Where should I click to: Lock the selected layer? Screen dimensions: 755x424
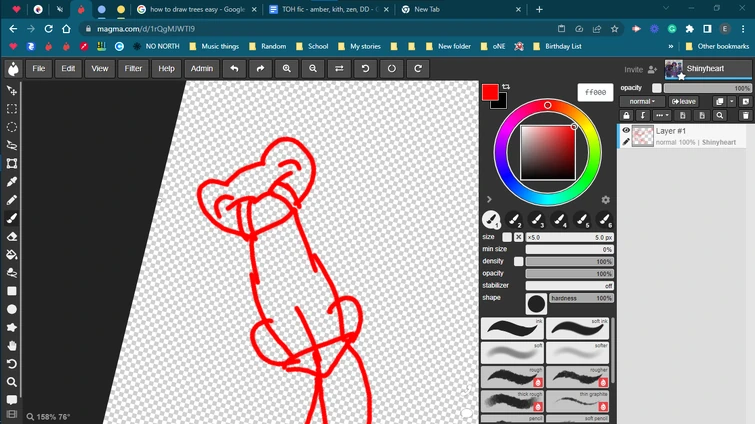coord(626,116)
